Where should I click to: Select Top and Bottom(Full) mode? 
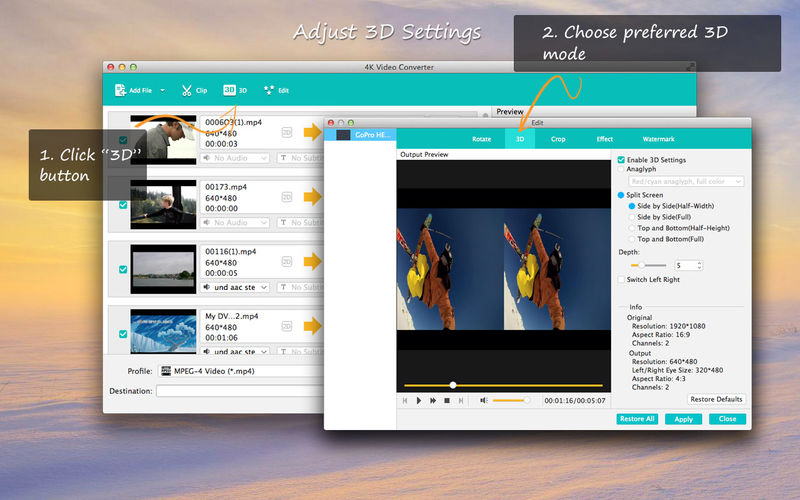pos(632,239)
